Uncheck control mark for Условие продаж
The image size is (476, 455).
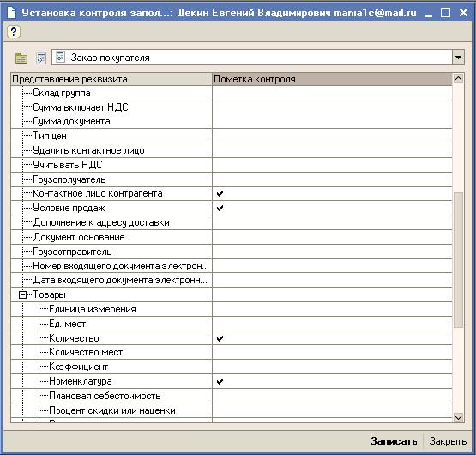click(x=220, y=208)
